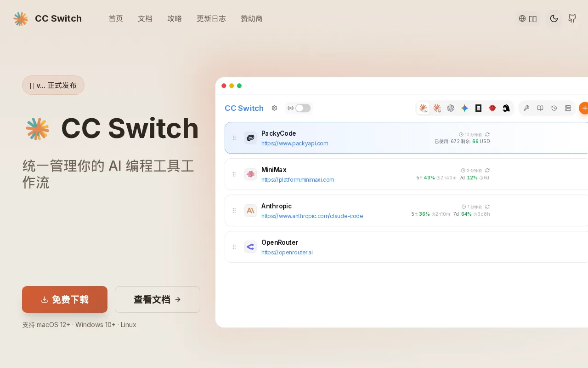Image resolution: width=588 pixels, height=368 pixels.
Task: Open the history clock icon in toolbar
Action: [x=554, y=108]
